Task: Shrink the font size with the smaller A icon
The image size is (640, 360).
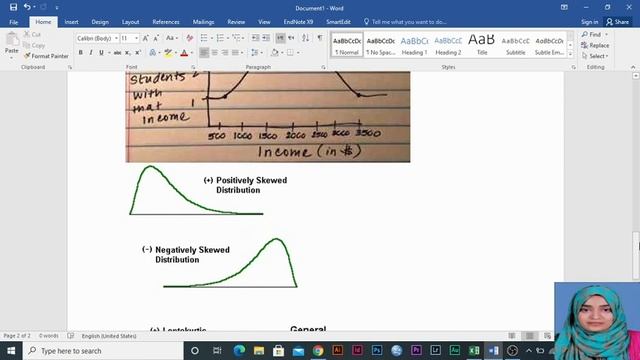Action: [x=156, y=38]
